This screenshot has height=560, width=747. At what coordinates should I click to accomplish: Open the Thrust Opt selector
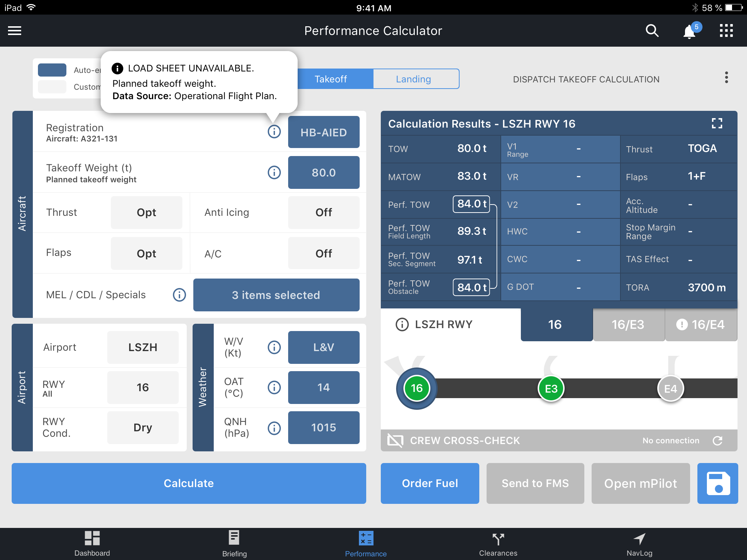146,213
